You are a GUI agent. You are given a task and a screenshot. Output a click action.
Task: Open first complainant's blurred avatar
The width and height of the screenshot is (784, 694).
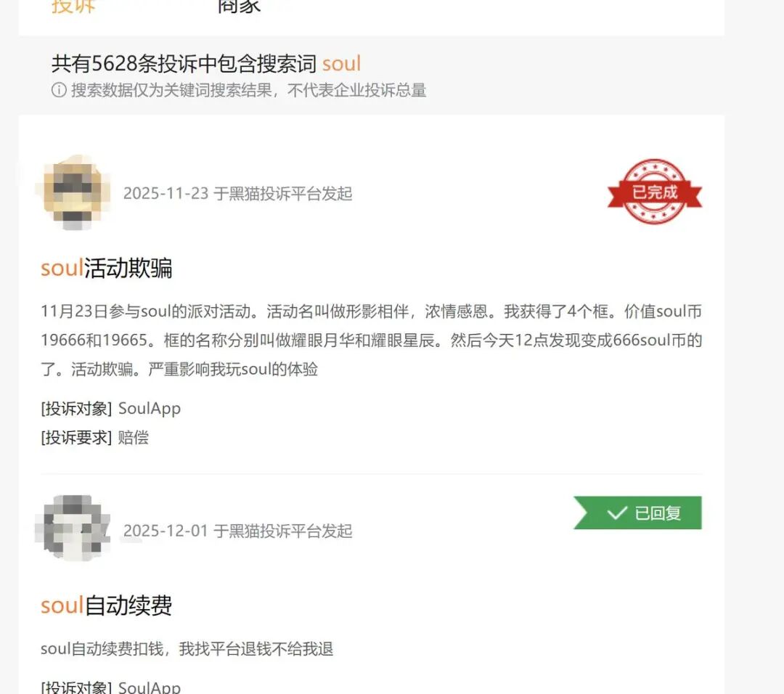[x=74, y=192]
